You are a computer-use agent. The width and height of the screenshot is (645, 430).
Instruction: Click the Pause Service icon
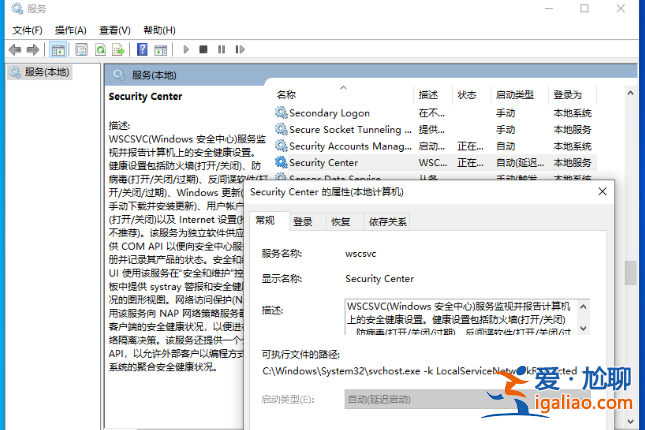(x=221, y=49)
